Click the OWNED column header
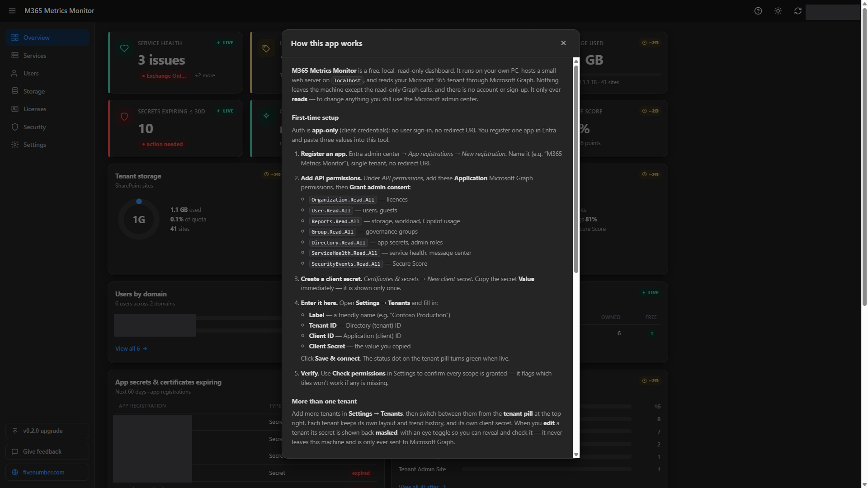Viewport: 868px width, 488px height. 611,317
